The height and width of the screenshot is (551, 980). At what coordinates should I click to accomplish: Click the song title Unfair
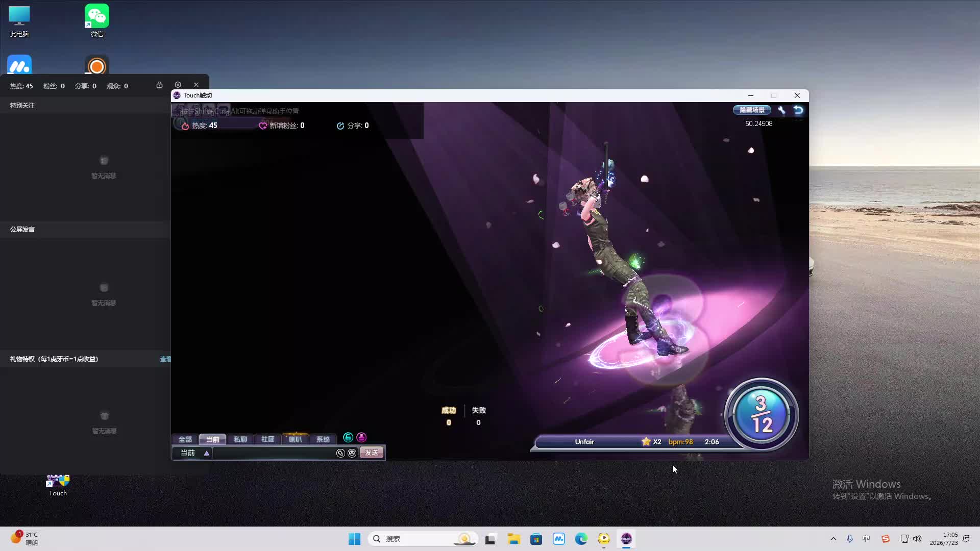click(x=584, y=442)
